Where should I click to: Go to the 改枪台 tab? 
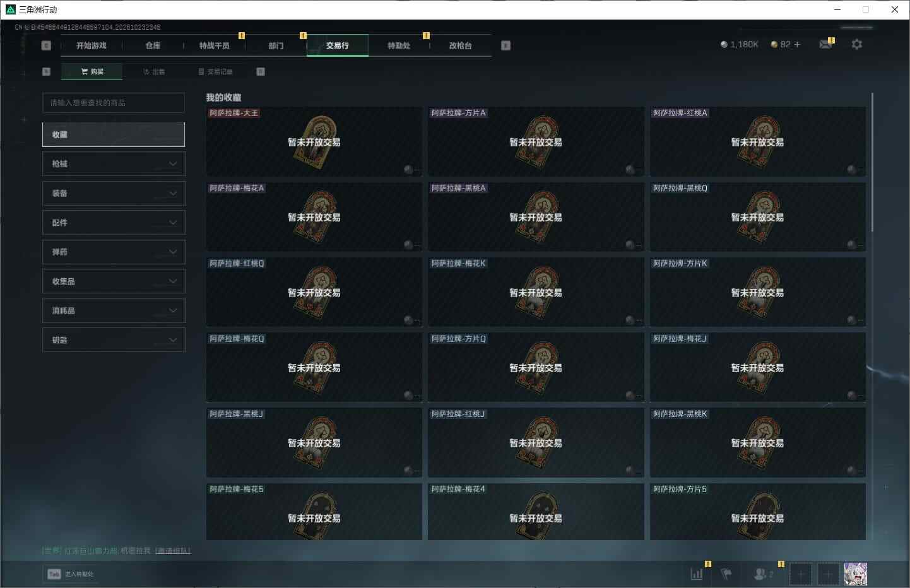(x=461, y=45)
